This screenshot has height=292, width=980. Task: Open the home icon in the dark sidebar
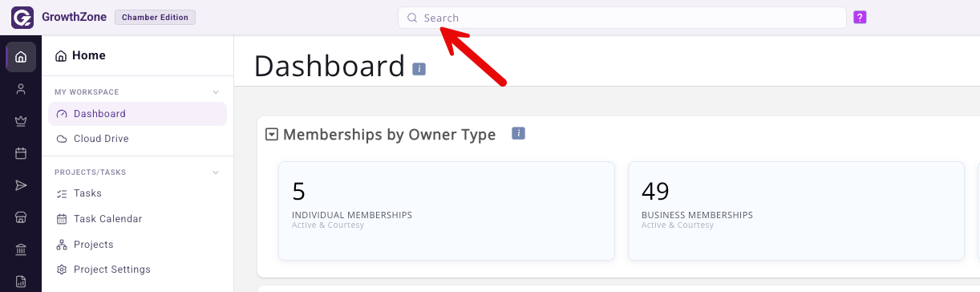click(21, 57)
